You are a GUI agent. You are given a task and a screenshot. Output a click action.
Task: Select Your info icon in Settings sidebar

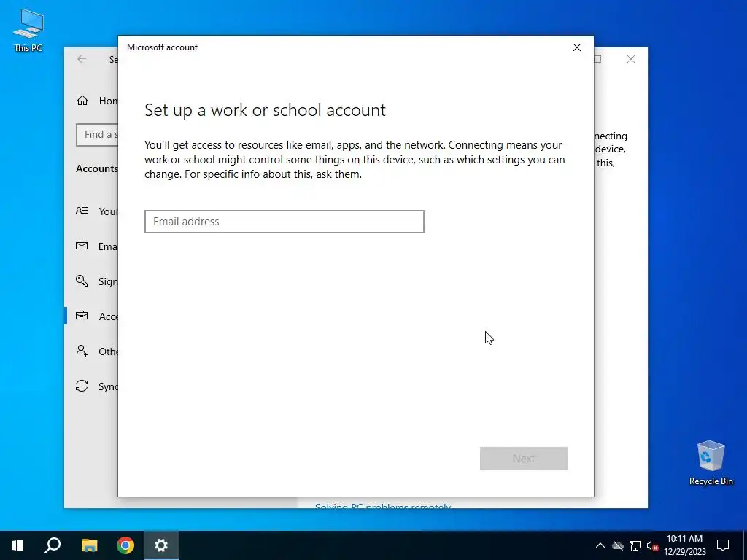(x=82, y=211)
